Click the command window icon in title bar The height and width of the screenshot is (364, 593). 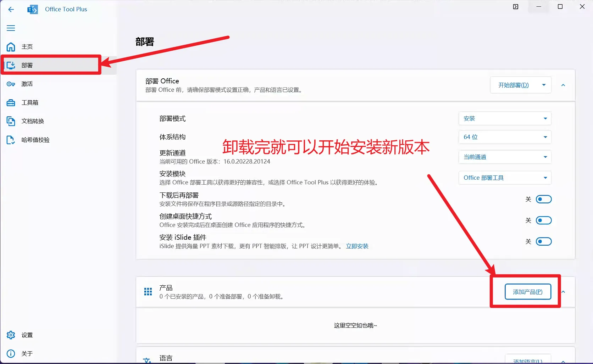(516, 7)
